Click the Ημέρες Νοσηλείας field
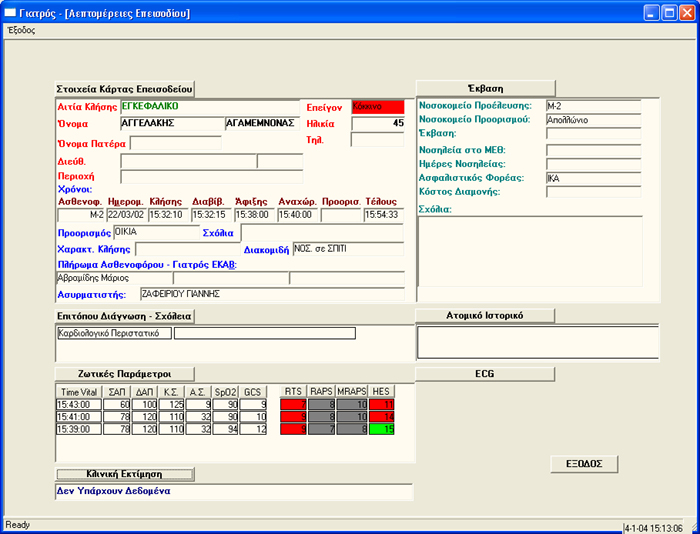 pyautogui.click(x=593, y=164)
